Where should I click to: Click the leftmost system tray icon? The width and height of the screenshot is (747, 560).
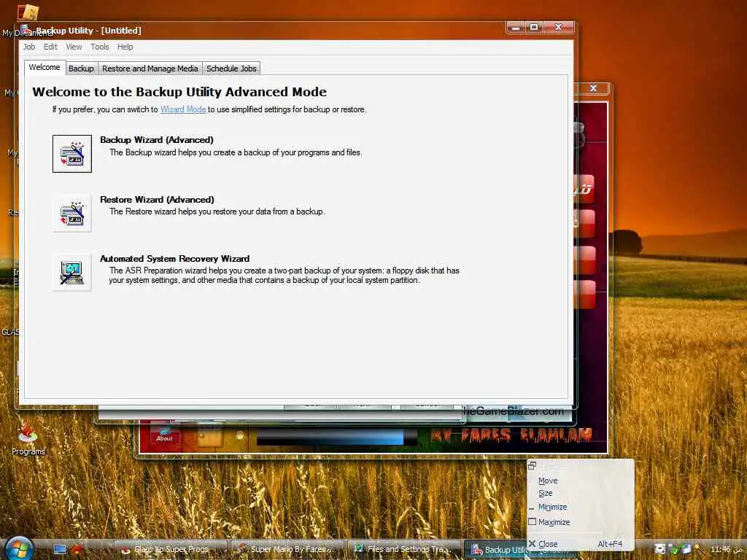659,549
